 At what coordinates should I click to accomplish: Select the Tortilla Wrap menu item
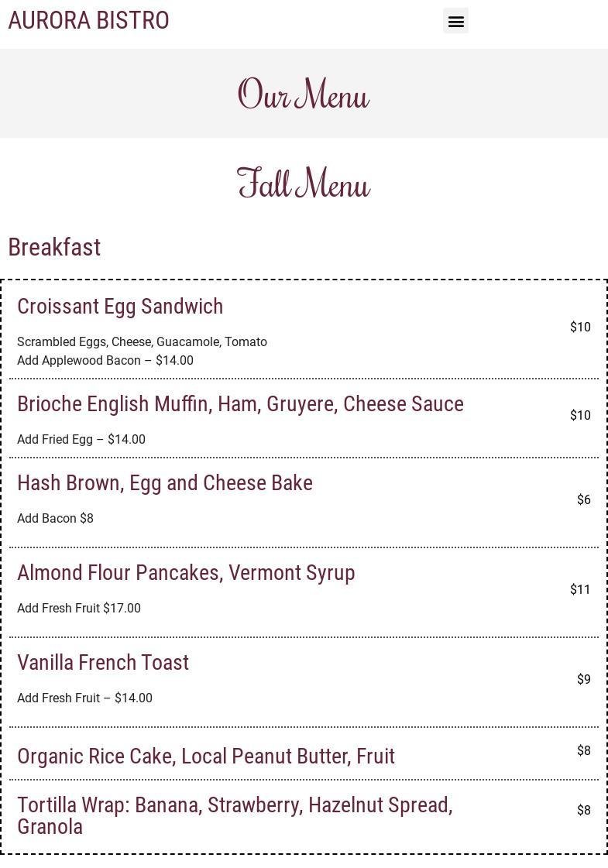(x=235, y=815)
